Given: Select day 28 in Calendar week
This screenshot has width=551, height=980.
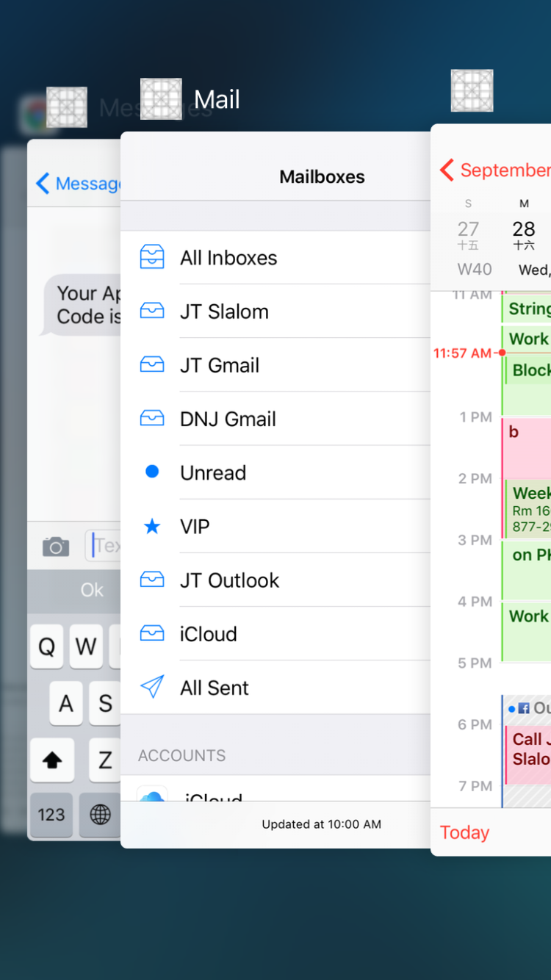Looking at the screenshot, I should pyautogui.click(x=524, y=234).
